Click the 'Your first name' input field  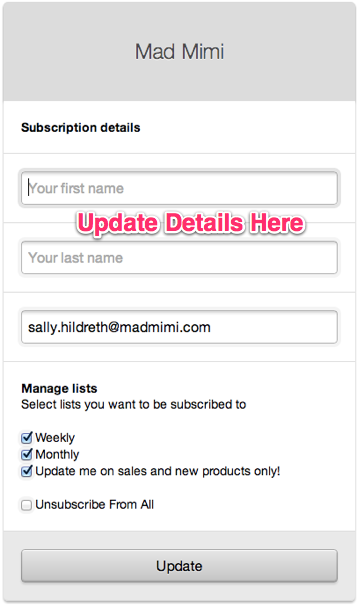179,188
